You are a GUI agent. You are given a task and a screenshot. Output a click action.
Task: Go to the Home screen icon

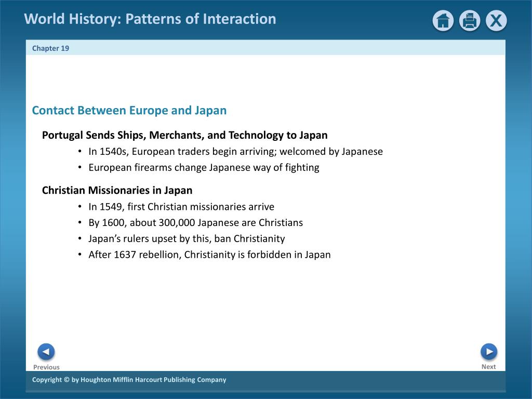click(443, 21)
